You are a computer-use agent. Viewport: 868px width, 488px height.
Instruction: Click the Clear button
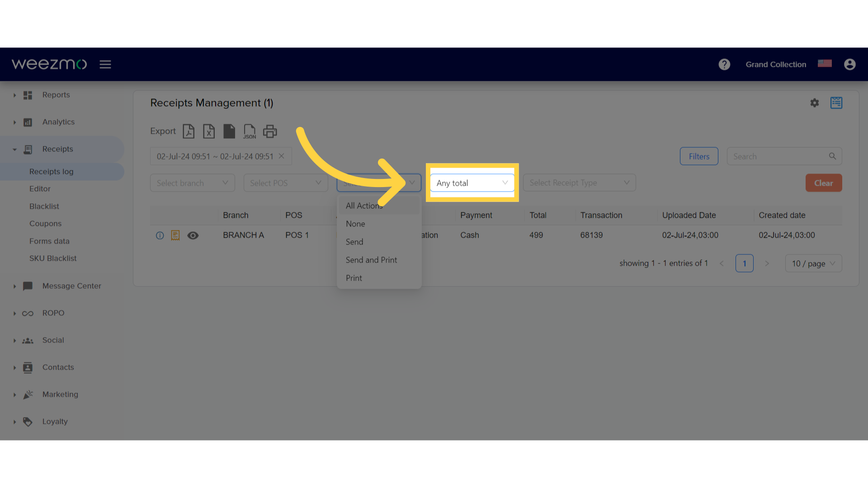(823, 183)
